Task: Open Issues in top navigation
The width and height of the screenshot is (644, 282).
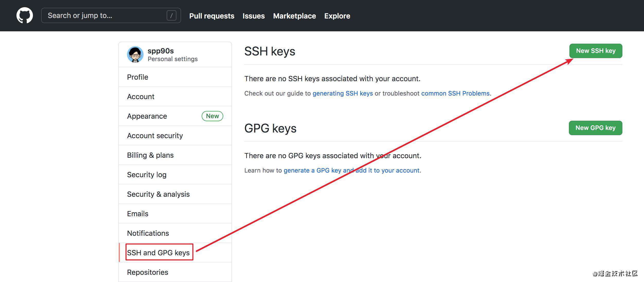Action: pos(254,16)
